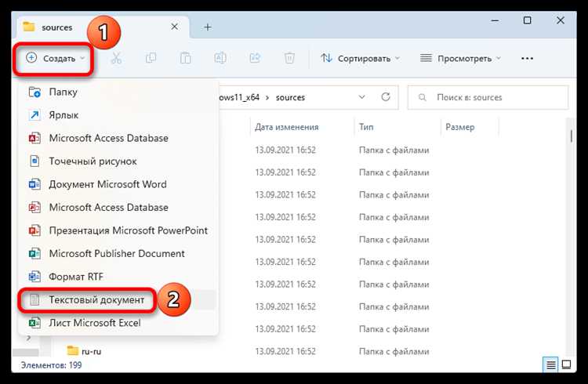588x384 pixels.
Task: Open the three-dots more options menu
Action: point(528,59)
